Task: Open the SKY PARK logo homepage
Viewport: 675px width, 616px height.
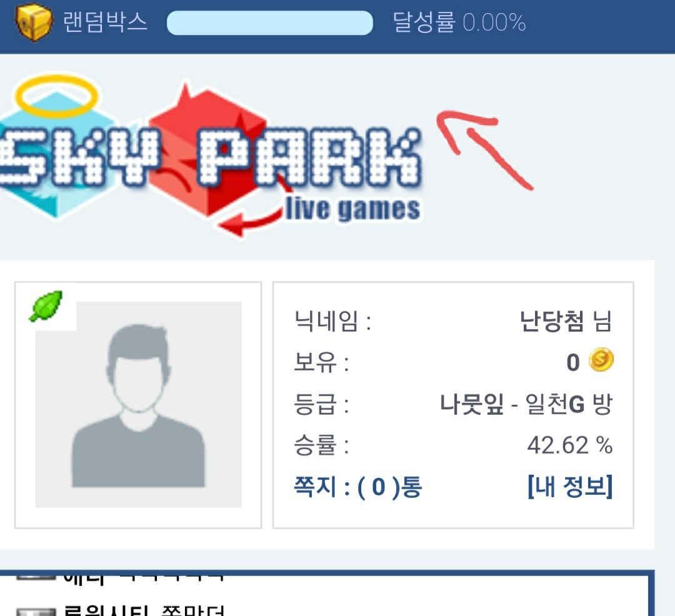Action: tap(211, 157)
